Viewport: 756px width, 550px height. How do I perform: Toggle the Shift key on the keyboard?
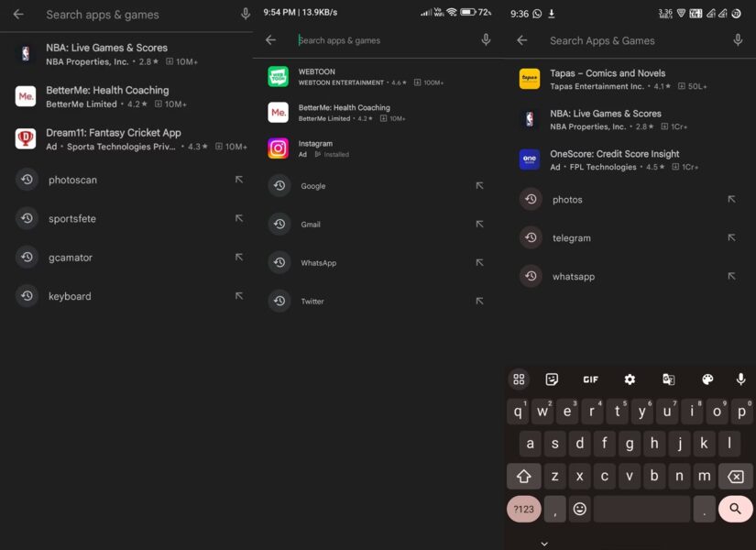pos(523,477)
